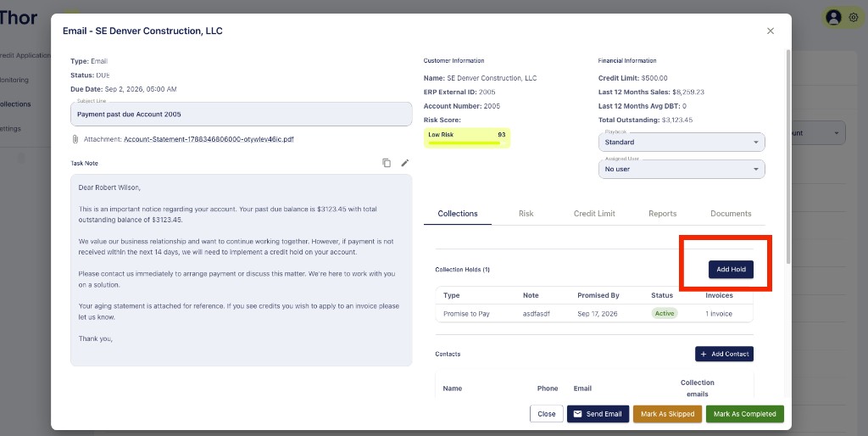Click the '1 invoice' cell

coord(719,314)
